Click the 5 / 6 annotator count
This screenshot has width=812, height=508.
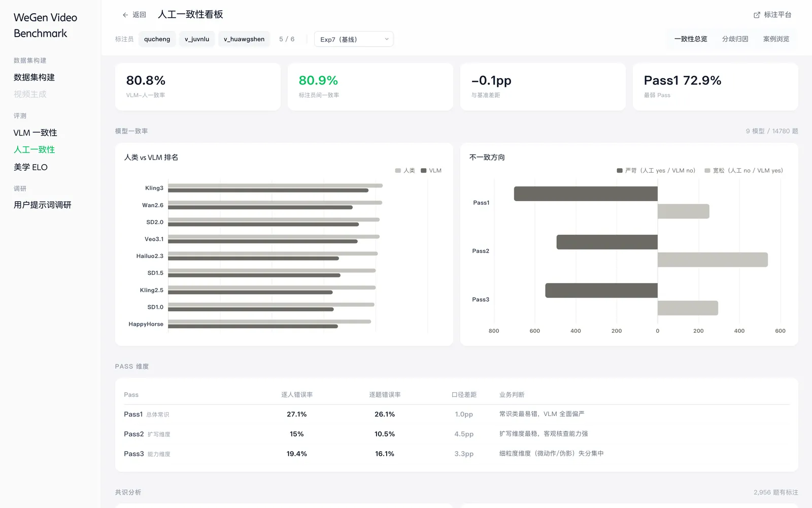coord(287,39)
